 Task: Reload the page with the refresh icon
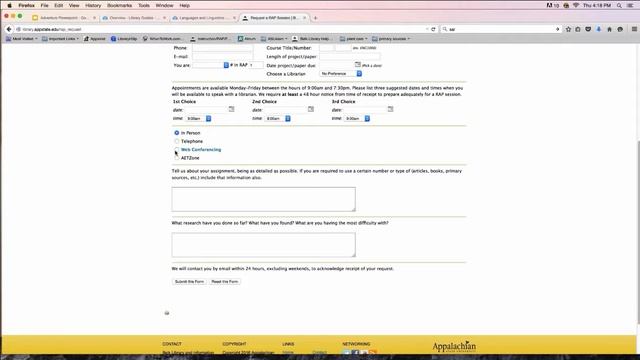433,29
